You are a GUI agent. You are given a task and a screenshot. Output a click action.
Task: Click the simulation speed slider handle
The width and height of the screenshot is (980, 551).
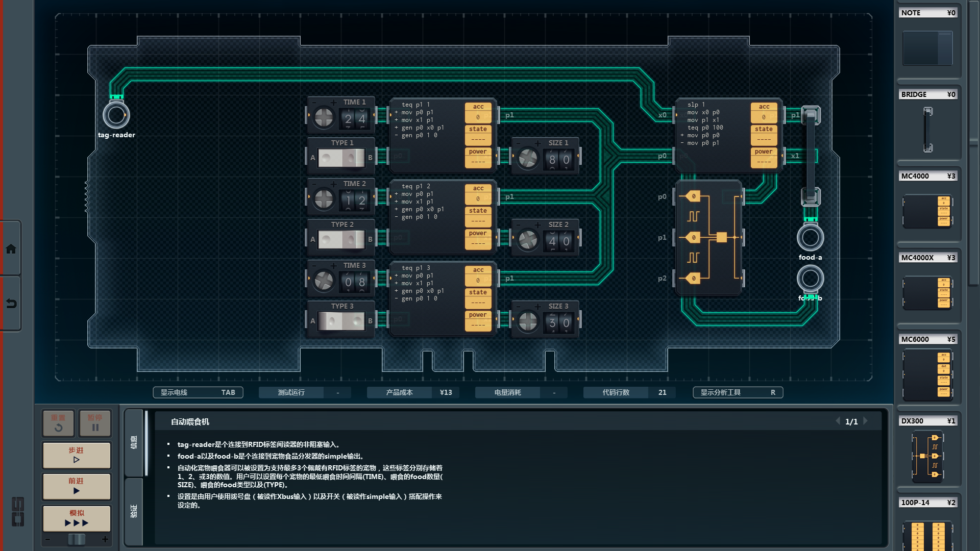coord(77,539)
